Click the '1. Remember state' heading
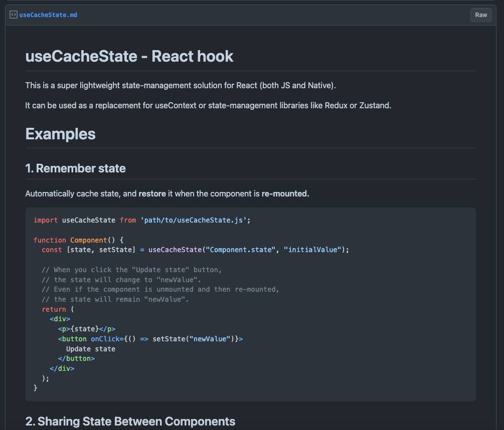This screenshot has width=504, height=430. pos(76,168)
